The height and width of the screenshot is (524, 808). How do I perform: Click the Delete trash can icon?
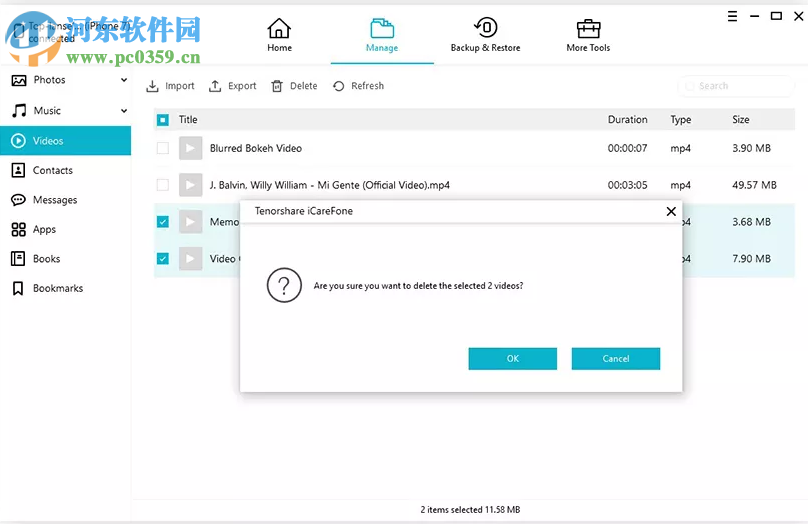277,86
